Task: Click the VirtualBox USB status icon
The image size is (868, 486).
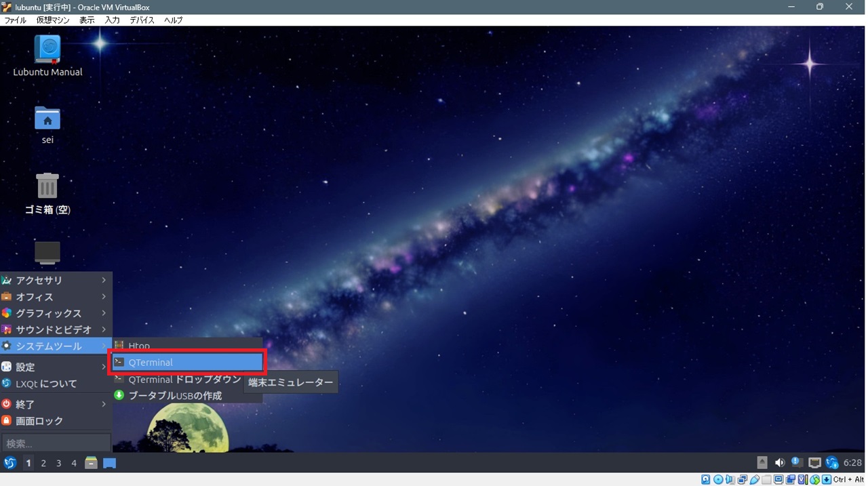Action: pos(755,480)
